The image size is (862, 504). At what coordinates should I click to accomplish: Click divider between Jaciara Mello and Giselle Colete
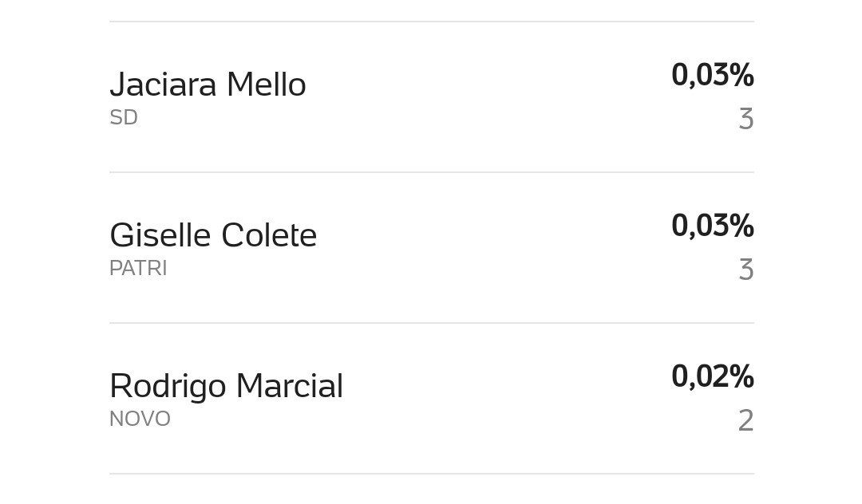(432, 172)
